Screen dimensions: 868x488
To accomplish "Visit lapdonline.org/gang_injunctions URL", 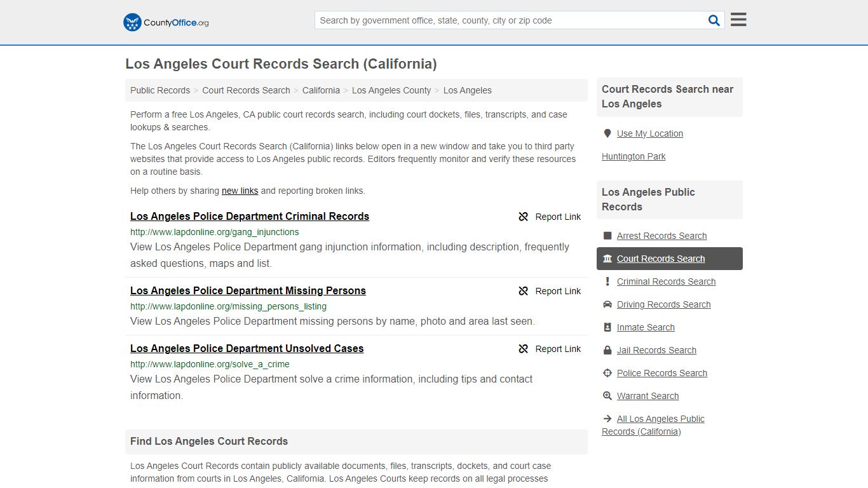I will [214, 232].
